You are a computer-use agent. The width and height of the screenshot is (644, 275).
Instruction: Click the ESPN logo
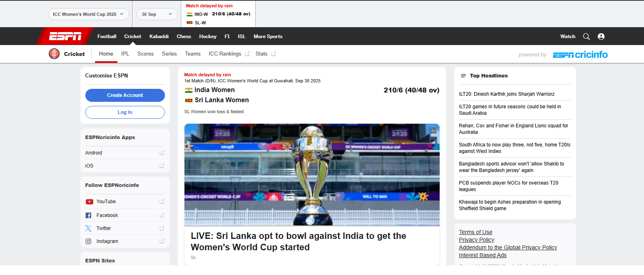click(65, 37)
